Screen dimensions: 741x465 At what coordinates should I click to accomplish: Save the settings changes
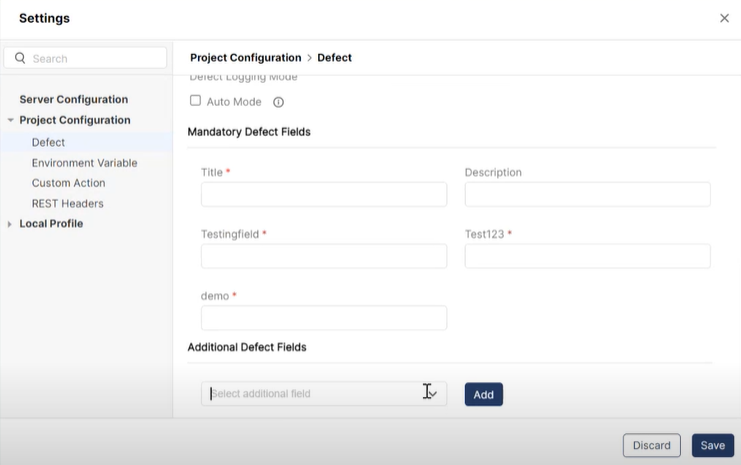(712, 445)
